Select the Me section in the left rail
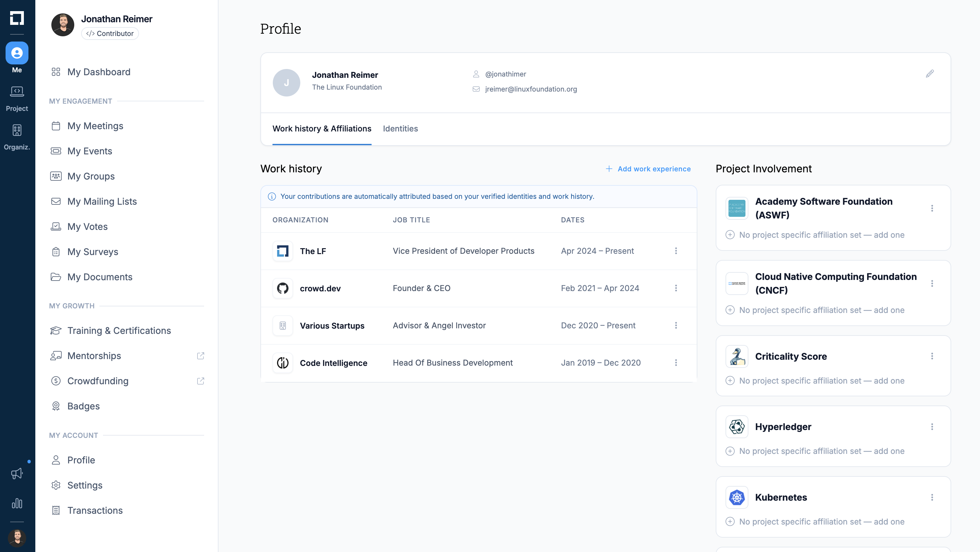Viewport: 980px width, 552px height. click(x=17, y=58)
